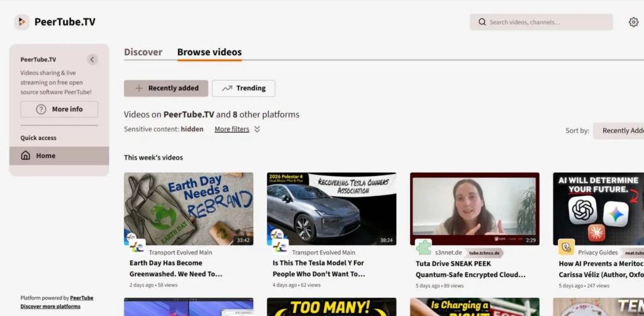Viewport: 644px width, 316px height.
Task: Focus the Search videos, channels field
Action: click(541, 22)
